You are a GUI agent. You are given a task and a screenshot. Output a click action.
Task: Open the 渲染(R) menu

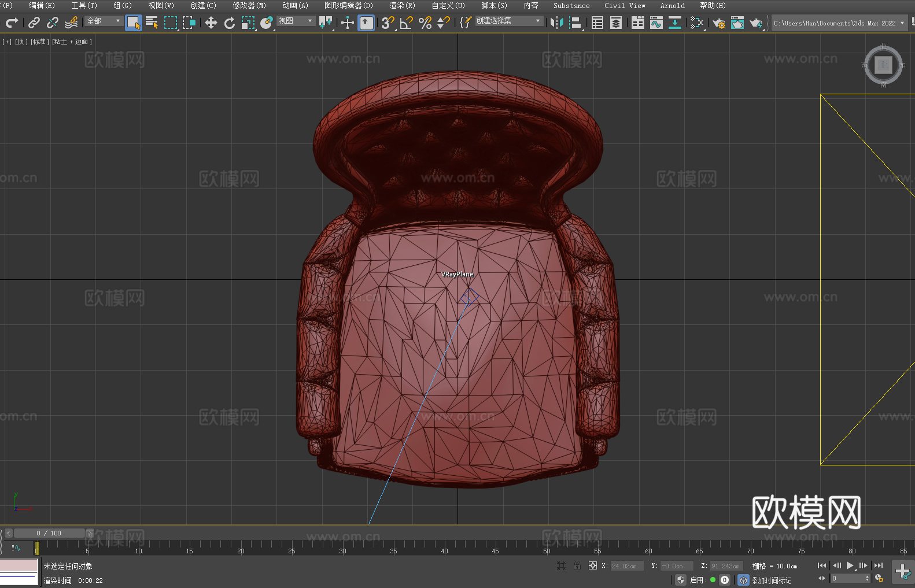tap(402, 5)
